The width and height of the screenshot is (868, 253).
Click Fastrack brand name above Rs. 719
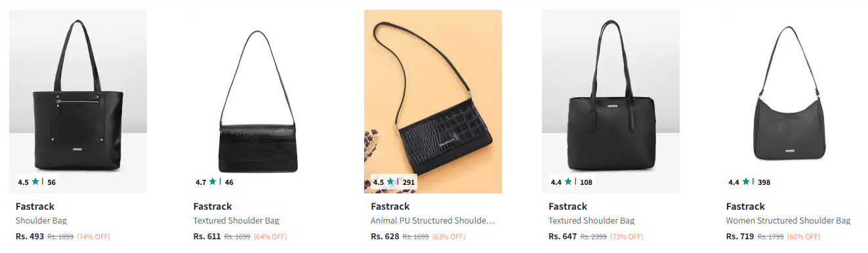pos(745,206)
